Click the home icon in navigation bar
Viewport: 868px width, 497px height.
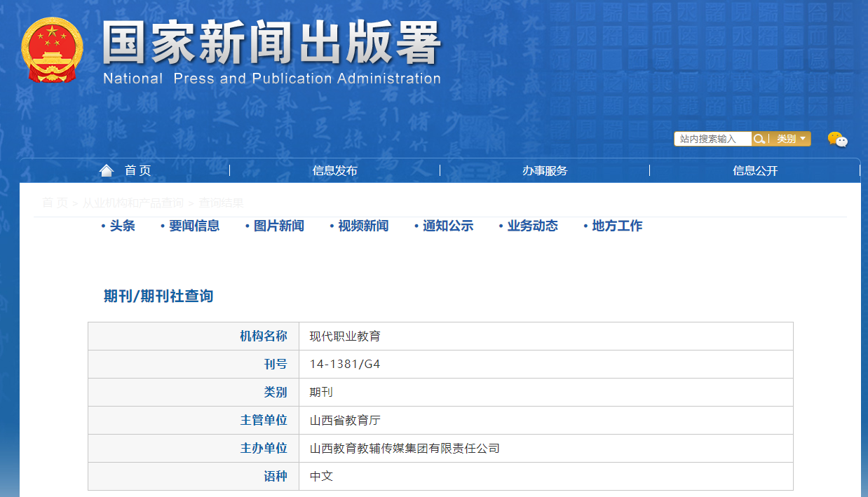(x=107, y=170)
